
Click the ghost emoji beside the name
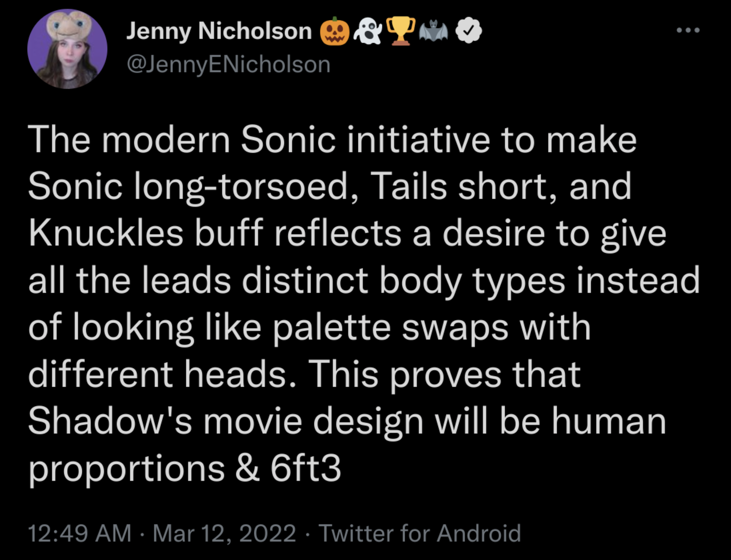click(x=368, y=32)
